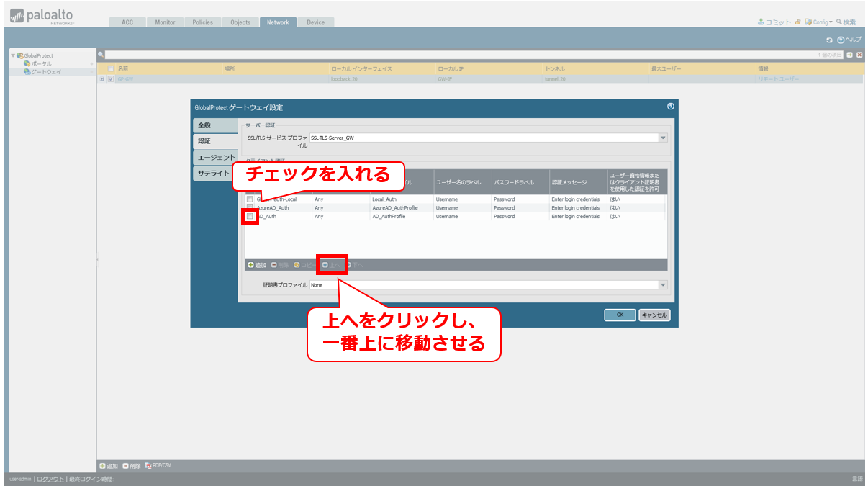Open the サテライト tab in gateway dialog
868x486 pixels.
click(215, 174)
